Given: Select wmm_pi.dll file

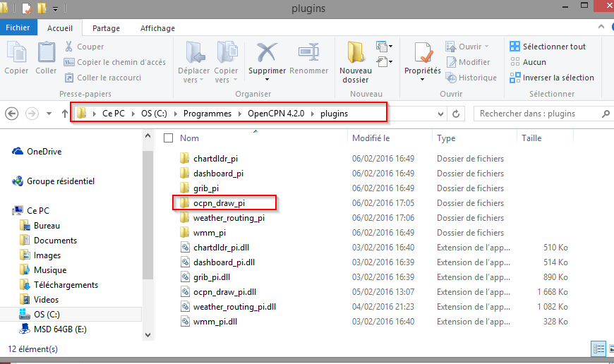Looking at the screenshot, I should [215, 322].
